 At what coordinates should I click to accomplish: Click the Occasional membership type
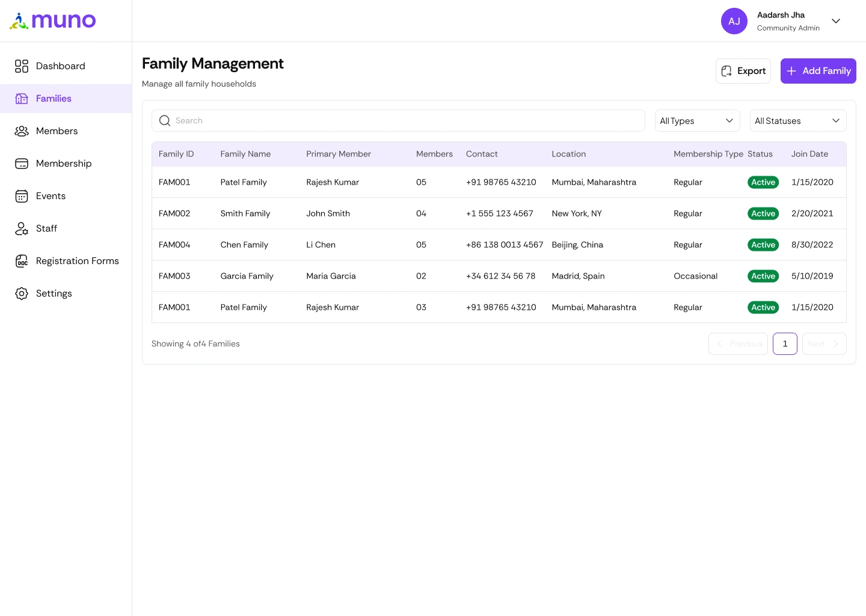click(696, 276)
